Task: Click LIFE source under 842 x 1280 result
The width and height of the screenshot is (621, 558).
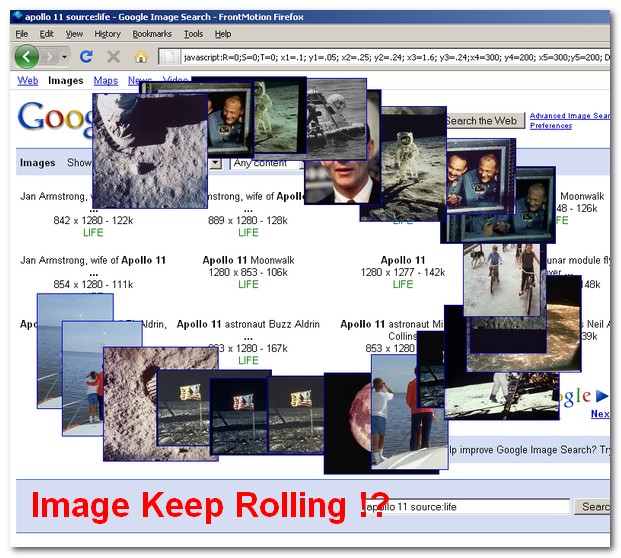Action: point(93,232)
